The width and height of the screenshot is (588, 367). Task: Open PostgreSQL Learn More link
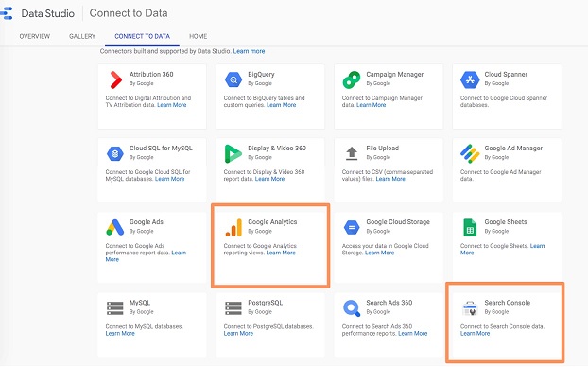point(238,333)
